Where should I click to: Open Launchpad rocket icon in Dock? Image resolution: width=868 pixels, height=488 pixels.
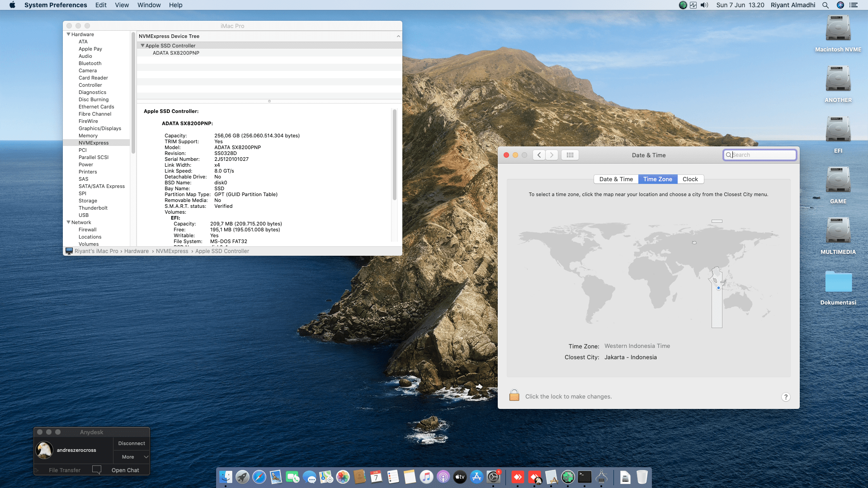click(x=242, y=477)
